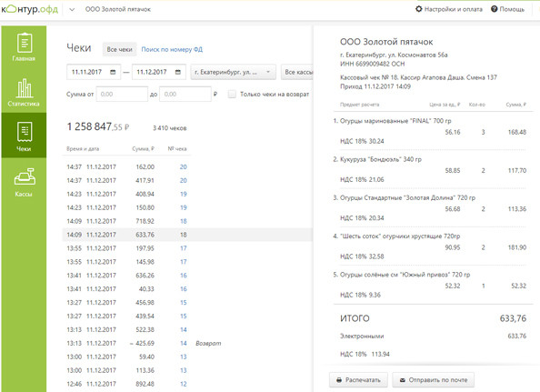540x392 pixels.
Task: Switch to Поиск по номеру ФД tab
Action: tap(172, 49)
